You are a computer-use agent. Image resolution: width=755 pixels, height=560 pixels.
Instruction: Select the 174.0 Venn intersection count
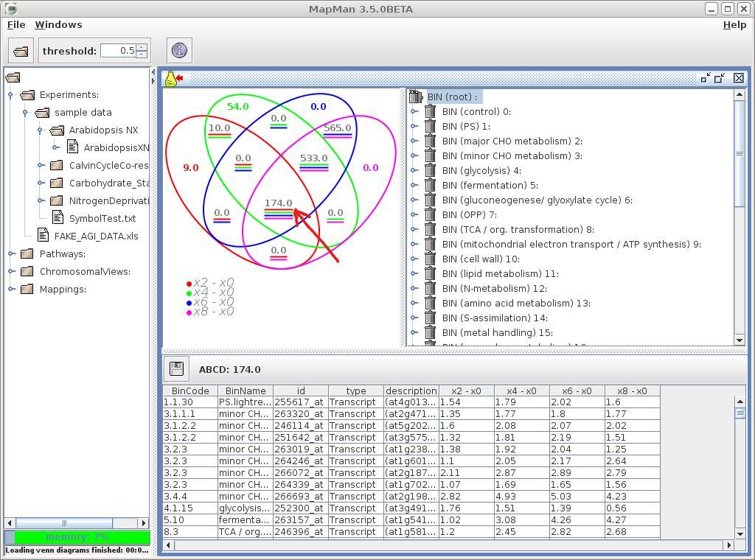click(x=278, y=203)
